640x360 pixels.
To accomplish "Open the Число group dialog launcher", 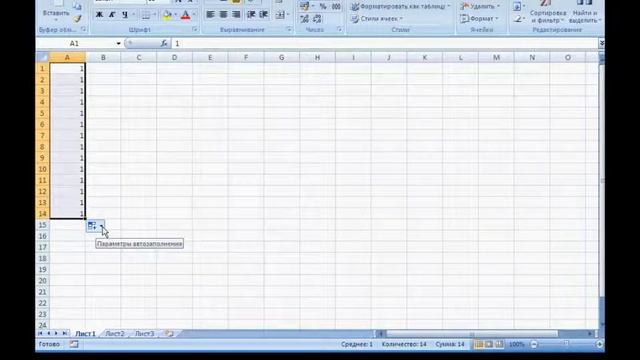I will 339,29.
